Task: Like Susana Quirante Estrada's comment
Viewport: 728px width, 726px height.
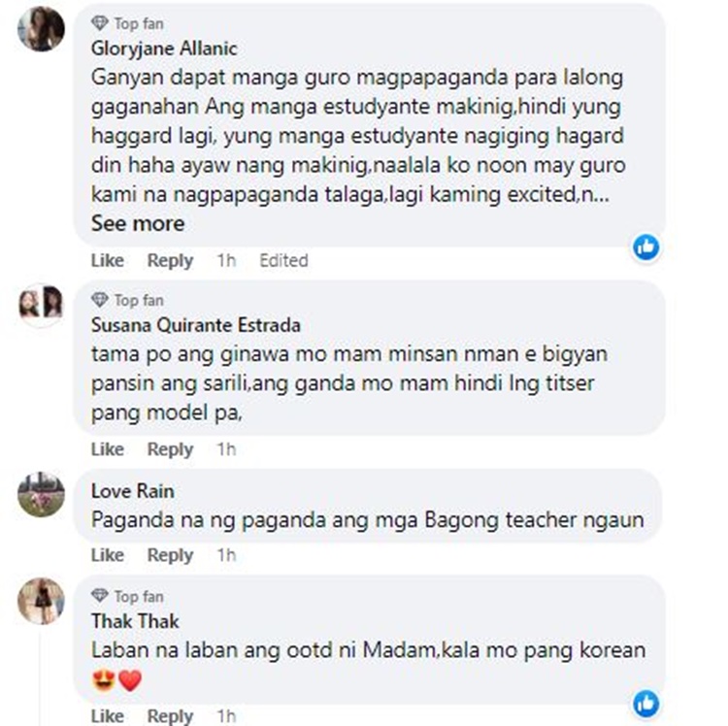Action: pos(107,449)
